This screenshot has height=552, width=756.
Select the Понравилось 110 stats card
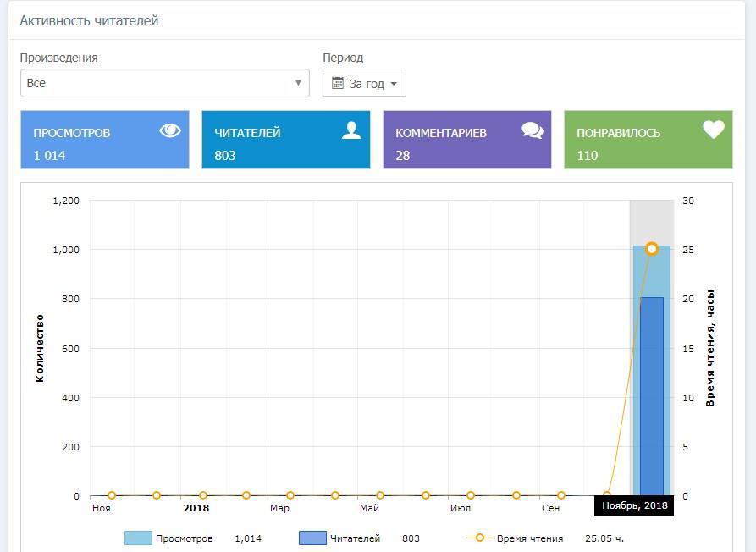point(648,140)
